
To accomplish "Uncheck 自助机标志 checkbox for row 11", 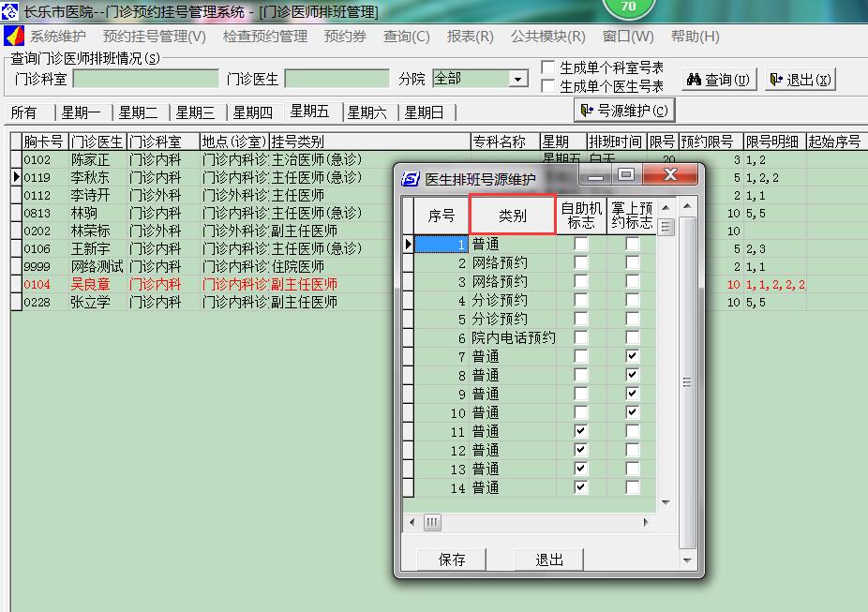I will pos(580,431).
